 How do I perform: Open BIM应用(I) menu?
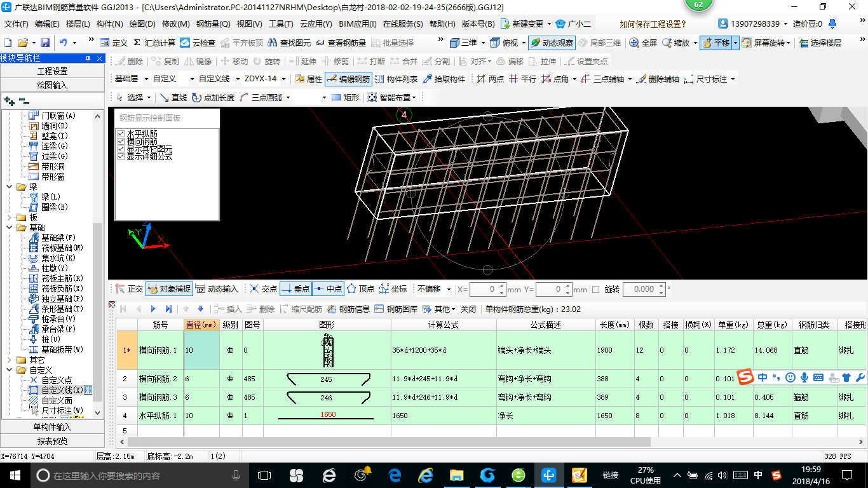357,24
